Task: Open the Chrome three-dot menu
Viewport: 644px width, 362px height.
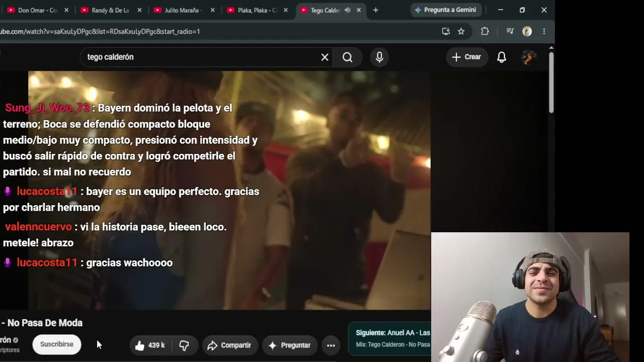Action: [544, 31]
